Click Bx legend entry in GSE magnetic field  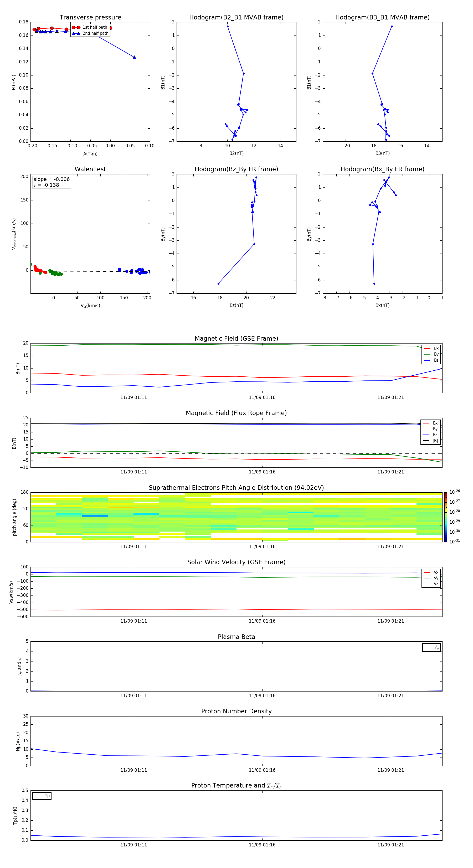pos(431,349)
